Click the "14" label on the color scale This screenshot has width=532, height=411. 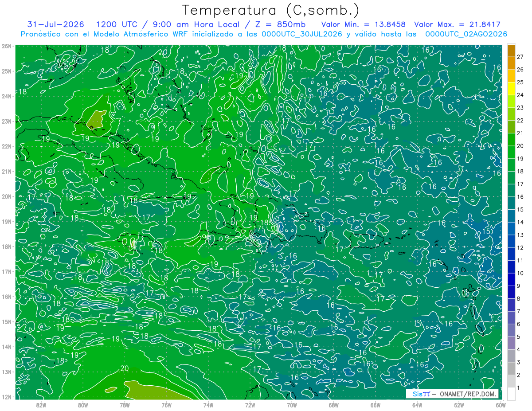point(520,222)
